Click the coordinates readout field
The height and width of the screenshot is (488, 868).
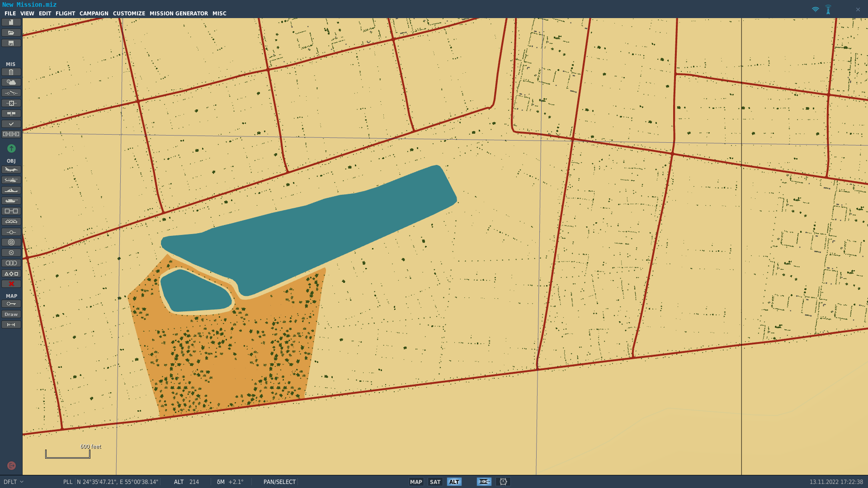coord(118,482)
